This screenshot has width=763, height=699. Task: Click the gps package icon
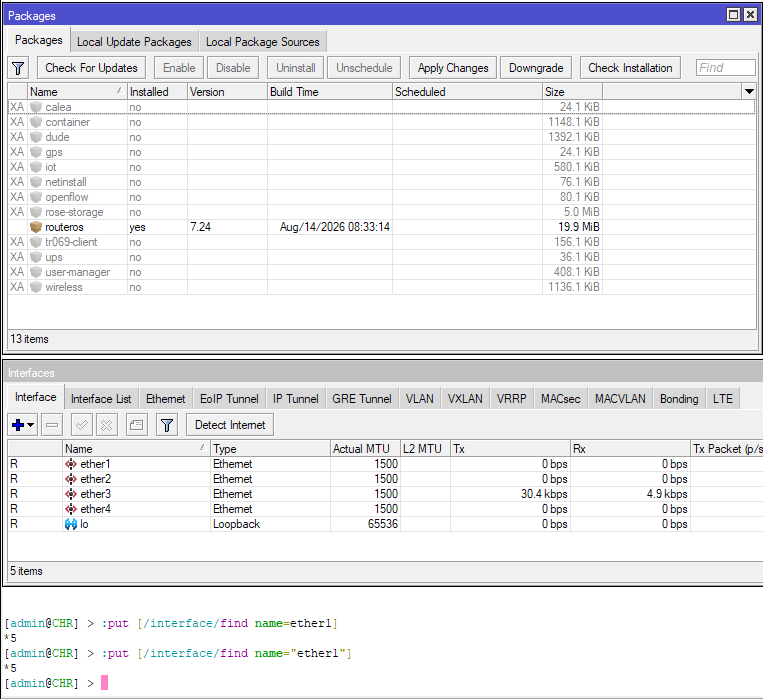coord(36,152)
